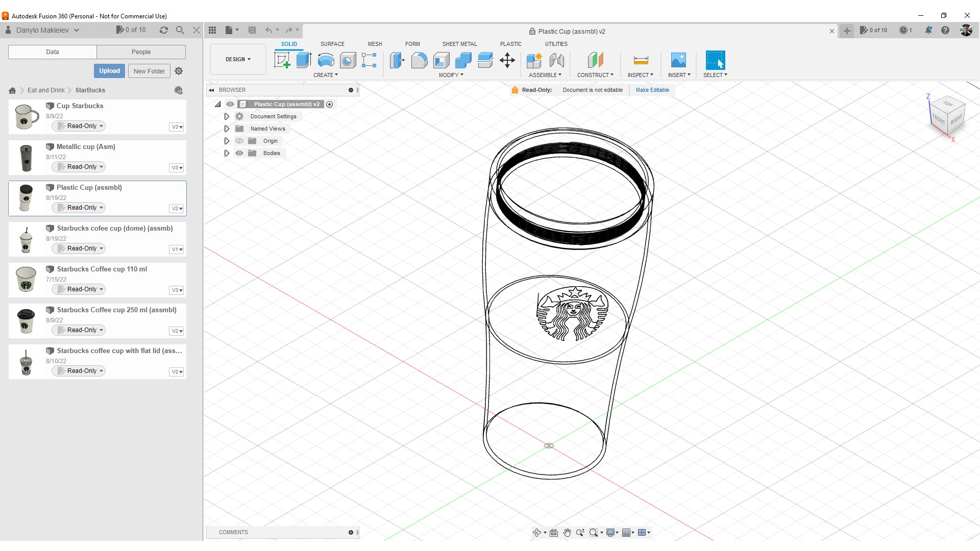The image size is (980, 551).
Task: Select the Measure tool
Action: (641, 60)
